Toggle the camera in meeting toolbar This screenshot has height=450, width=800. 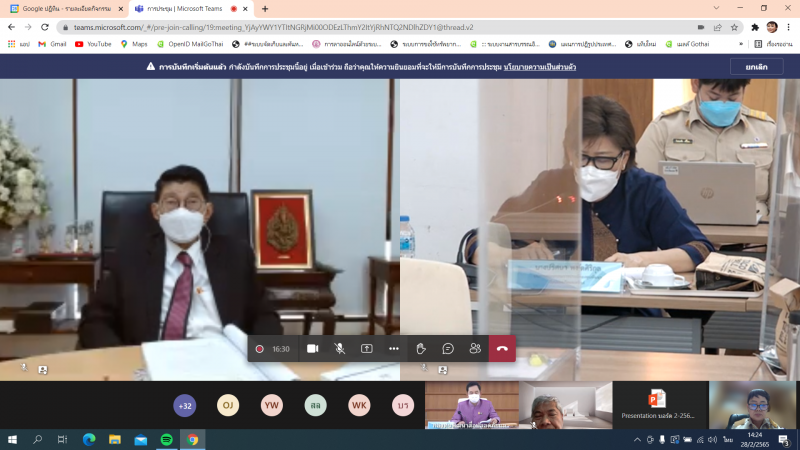pos(313,348)
